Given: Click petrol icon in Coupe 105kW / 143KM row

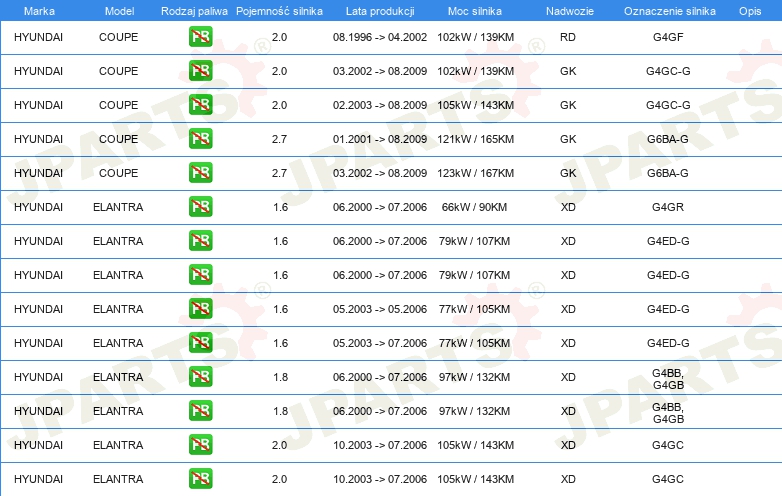Looking at the screenshot, I should point(200,105).
